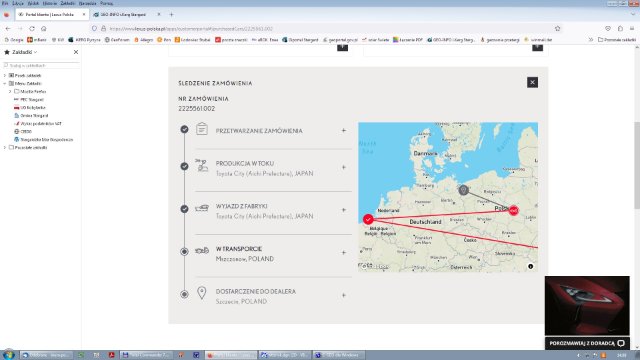Select the W transporcie progress indicator
Screen dimensions: 640x360
point(184,251)
